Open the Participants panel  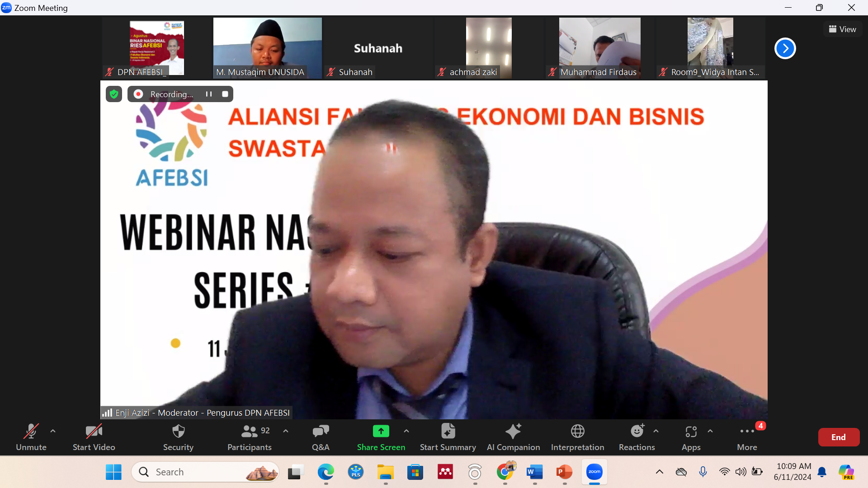point(250,437)
